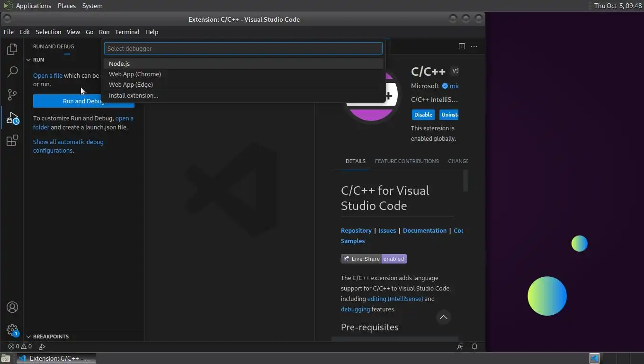Focus the Select debugger input field

pyautogui.click(x=243, y=48)
